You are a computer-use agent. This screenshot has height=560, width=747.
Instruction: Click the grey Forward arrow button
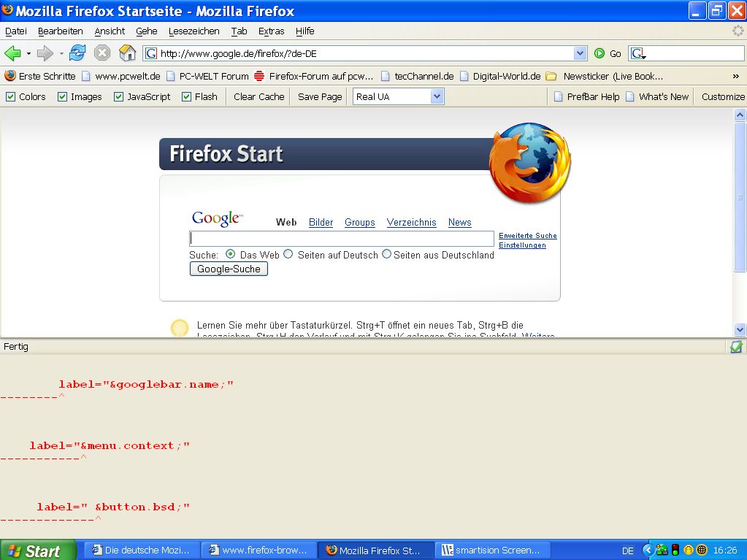click(x=45, y=53)
